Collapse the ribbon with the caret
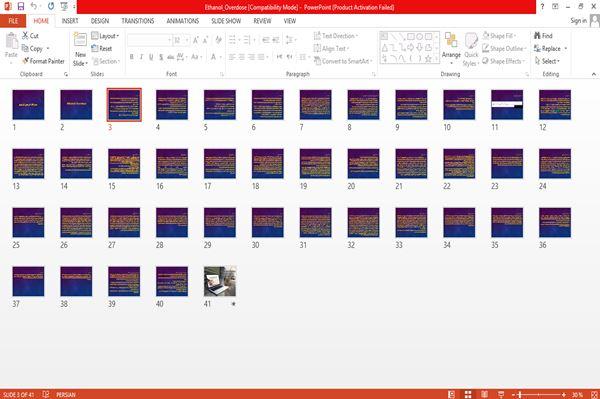The width and height of the screenshot is (600, 399). [594, 74]
